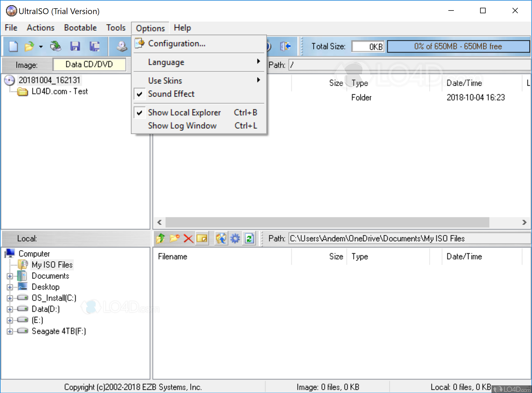The image size is (532, 393).
Task: Open local pane settings gear
Action: (235, 238)
